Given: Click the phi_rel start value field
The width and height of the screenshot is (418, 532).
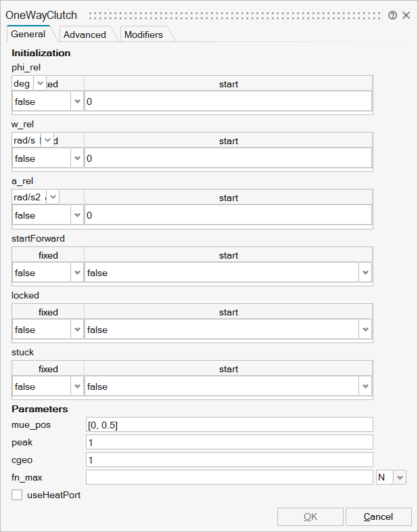Looking at the screenshot, I should point(228,102).
